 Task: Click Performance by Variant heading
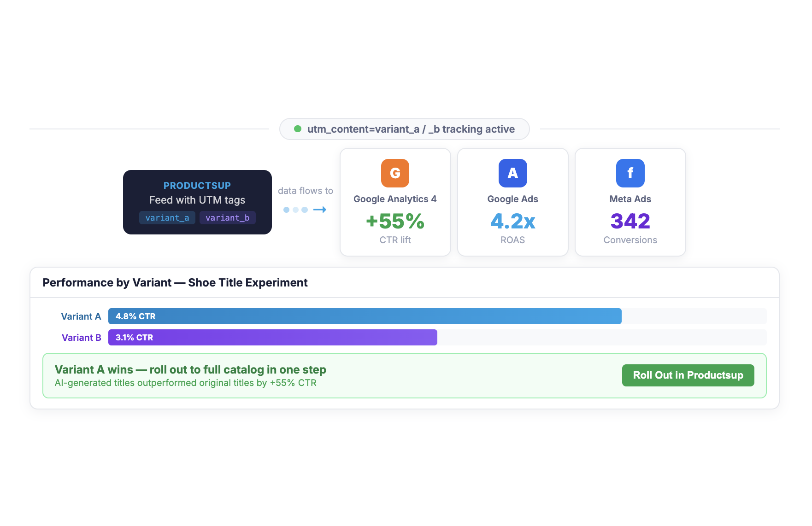(x=175, y=282)
